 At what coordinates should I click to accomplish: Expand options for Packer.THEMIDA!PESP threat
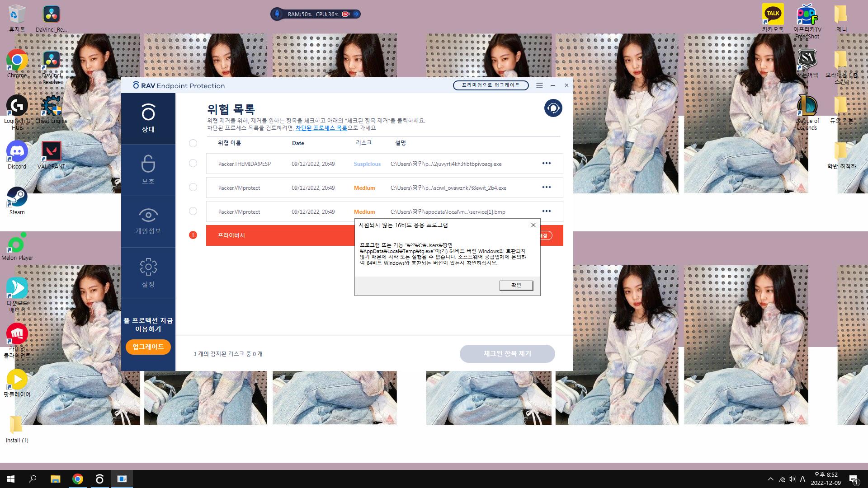click(546, 163)
